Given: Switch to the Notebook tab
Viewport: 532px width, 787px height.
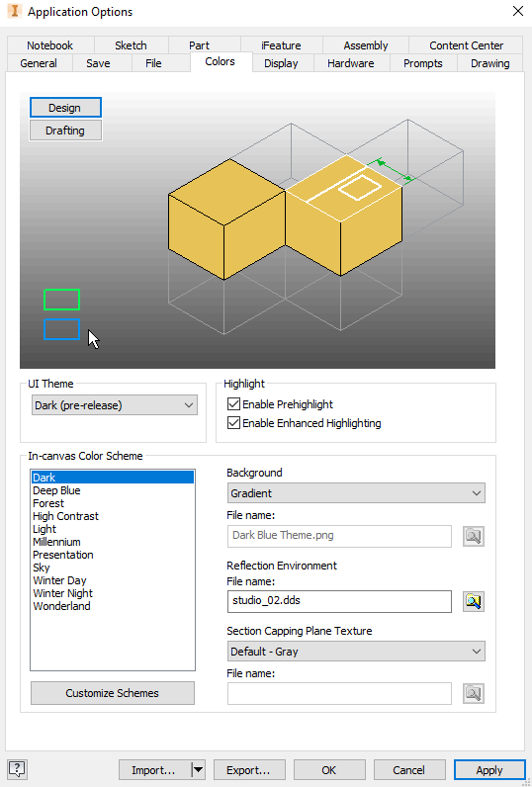Looking at the screenshot, I should click(x=50, y=45).
